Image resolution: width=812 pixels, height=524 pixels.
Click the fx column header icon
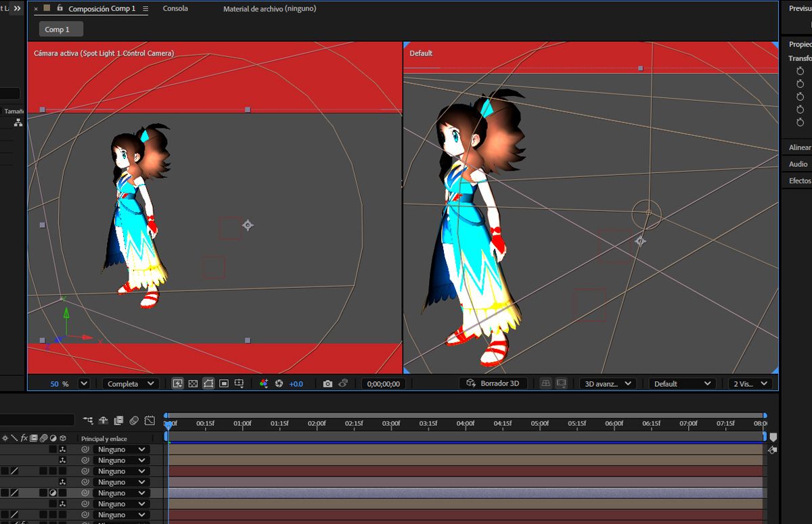(x=24, y=438)
